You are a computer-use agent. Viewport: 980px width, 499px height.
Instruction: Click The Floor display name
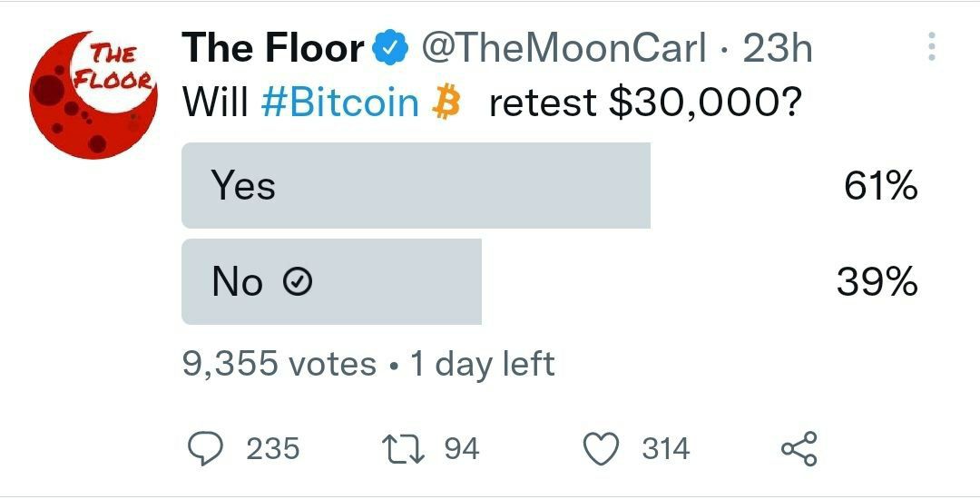273,49
